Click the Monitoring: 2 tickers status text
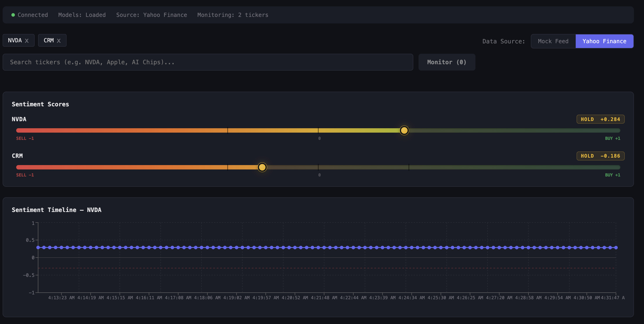This screenshot has height=324, width=644. pos(232,15)
